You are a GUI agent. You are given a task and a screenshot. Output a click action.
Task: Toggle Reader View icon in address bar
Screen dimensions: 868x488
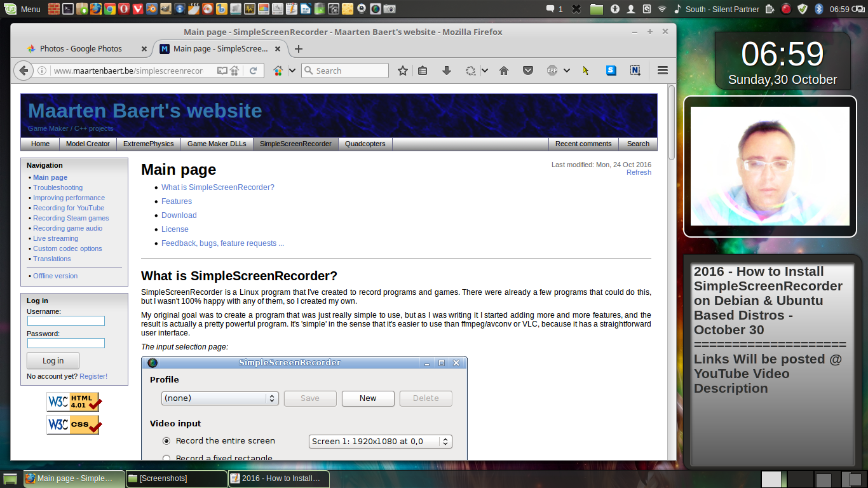(x=221, y=71)
